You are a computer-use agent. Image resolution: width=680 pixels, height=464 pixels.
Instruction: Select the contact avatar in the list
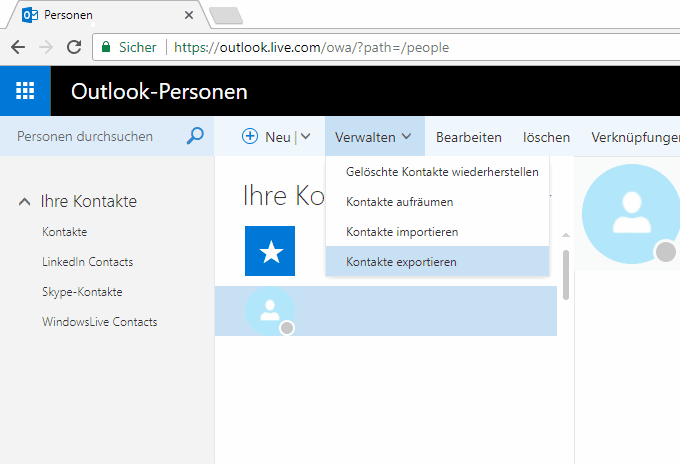pyautogui.click(x=270, y=311)
